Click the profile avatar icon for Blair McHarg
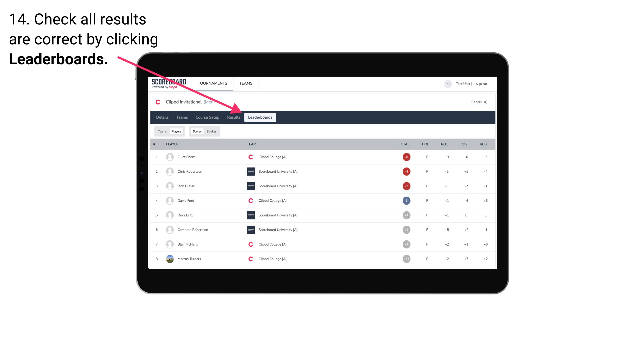The width and height of the screenshot is (644, 346). [x=170, y=244]
